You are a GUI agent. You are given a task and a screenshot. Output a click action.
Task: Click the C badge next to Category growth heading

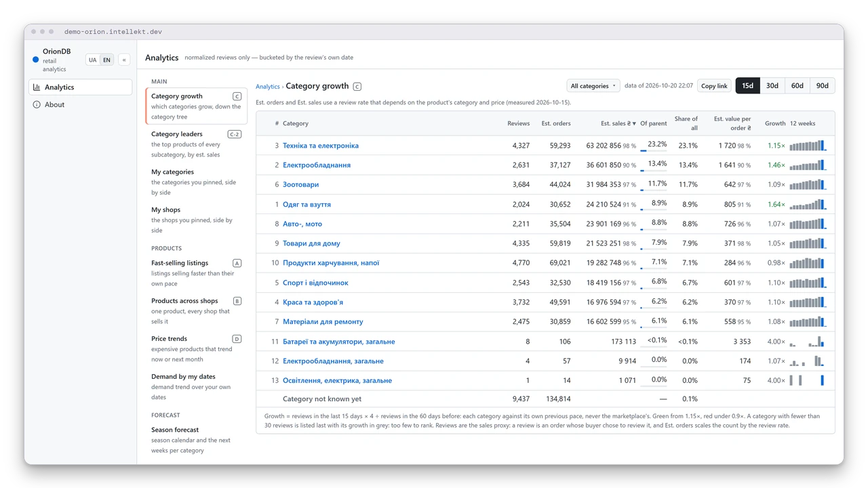pyautogui.click(x=357, y=87)
